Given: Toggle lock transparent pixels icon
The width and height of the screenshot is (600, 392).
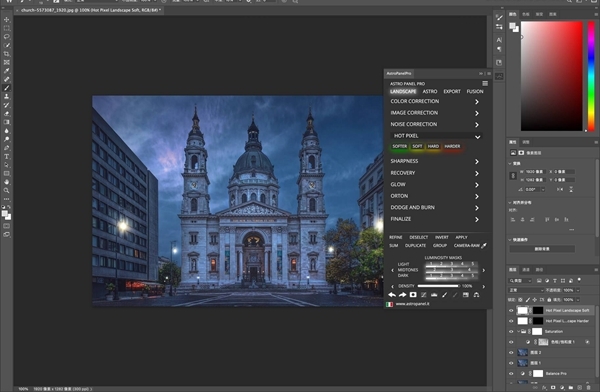Looking at the screenshot, I should (520, 300).
